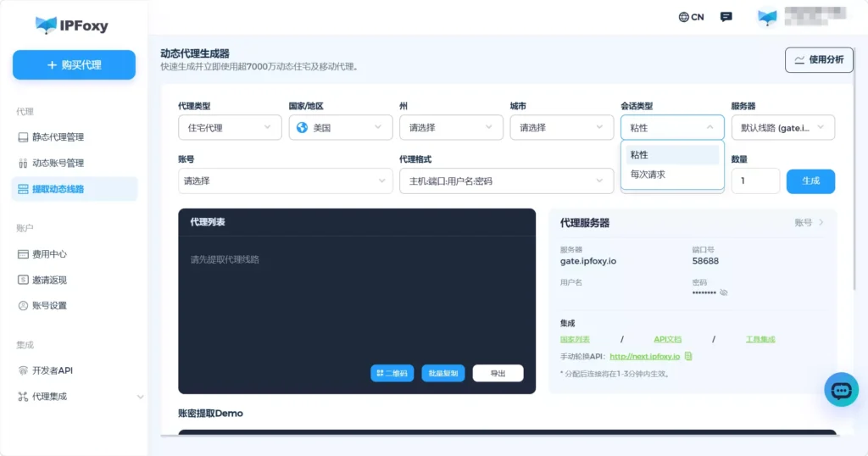
Task: Open the 代理格式 dropdown
Action: (x=505, y=181)
